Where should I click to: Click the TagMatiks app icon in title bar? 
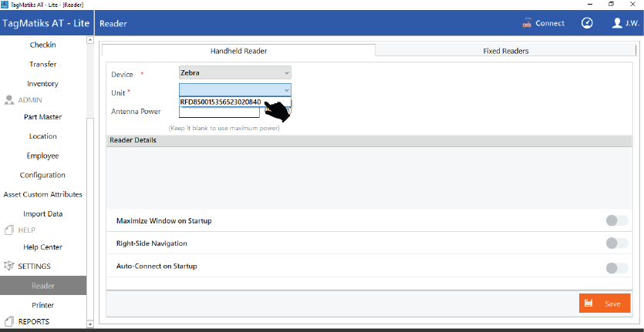pos(6,4)
